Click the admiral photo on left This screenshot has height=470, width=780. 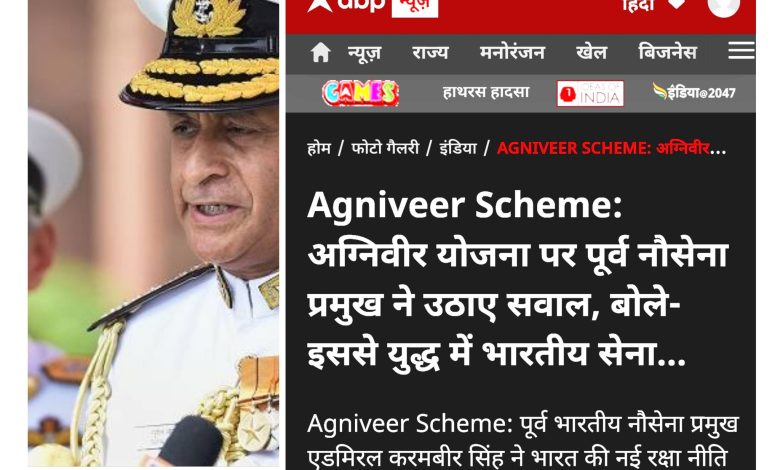(x=153, y=233)
